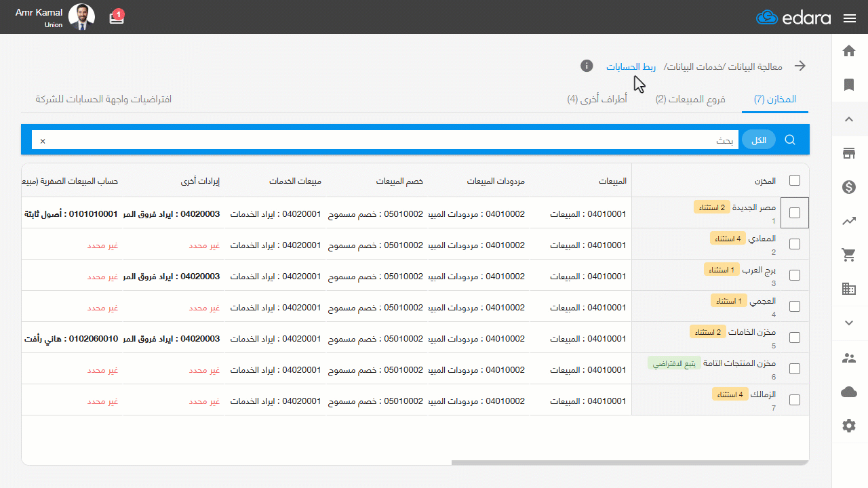The height and width of the screenshot is (488, 868).
Task: Check the برج العرب row checkbox
Action: pos(795,275)
